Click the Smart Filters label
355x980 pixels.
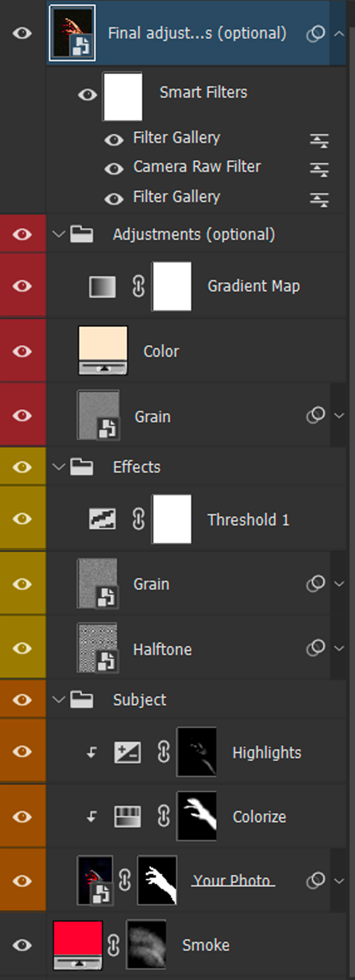(x=203, y=92)
